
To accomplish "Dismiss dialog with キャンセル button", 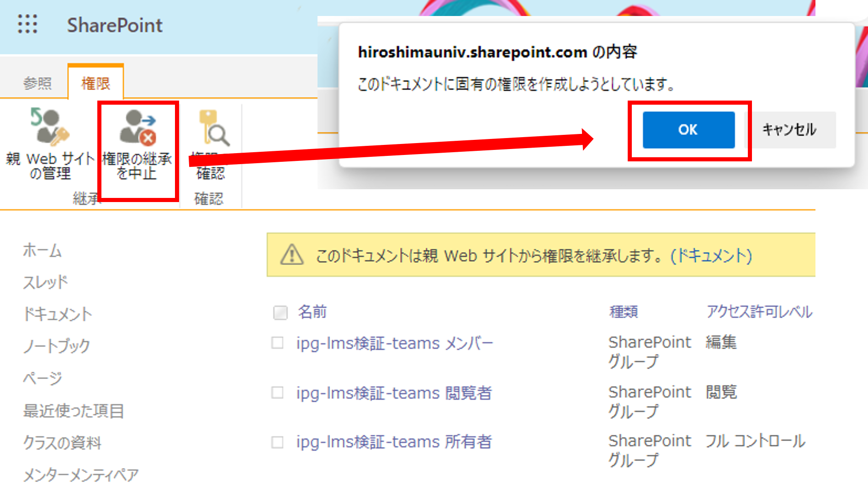I will click(789, 130).
